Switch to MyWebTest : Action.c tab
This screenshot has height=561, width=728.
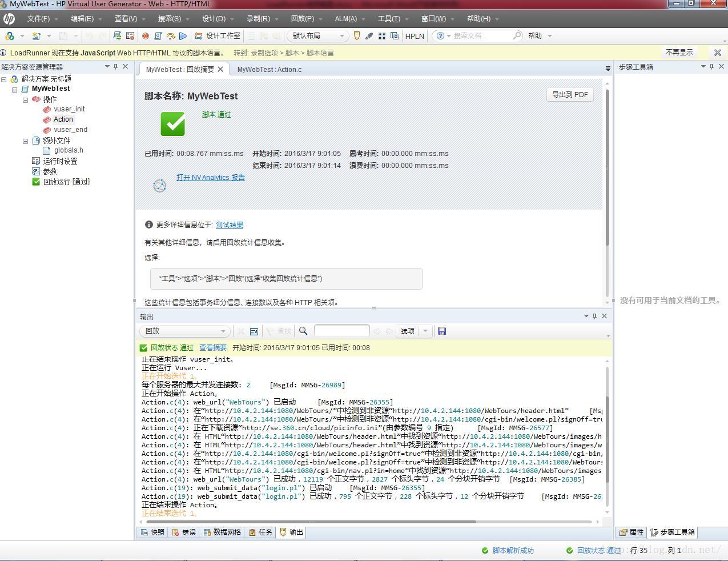tap(270, 69)
